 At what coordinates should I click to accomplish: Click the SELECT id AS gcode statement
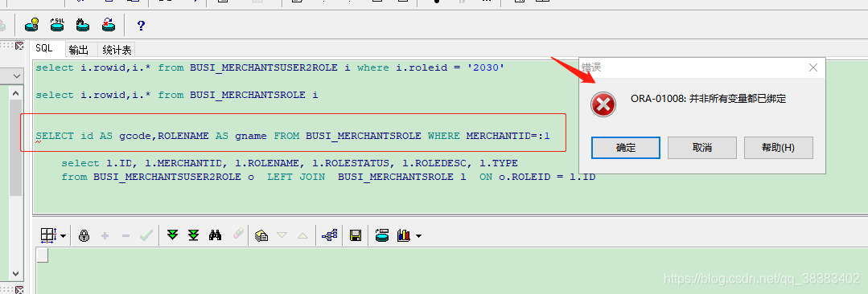293,136
